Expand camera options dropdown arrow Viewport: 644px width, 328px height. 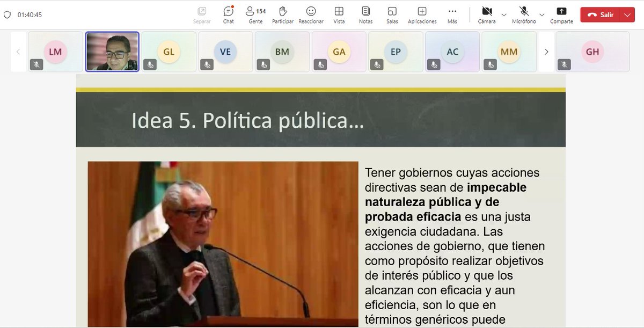click(503, 14)
